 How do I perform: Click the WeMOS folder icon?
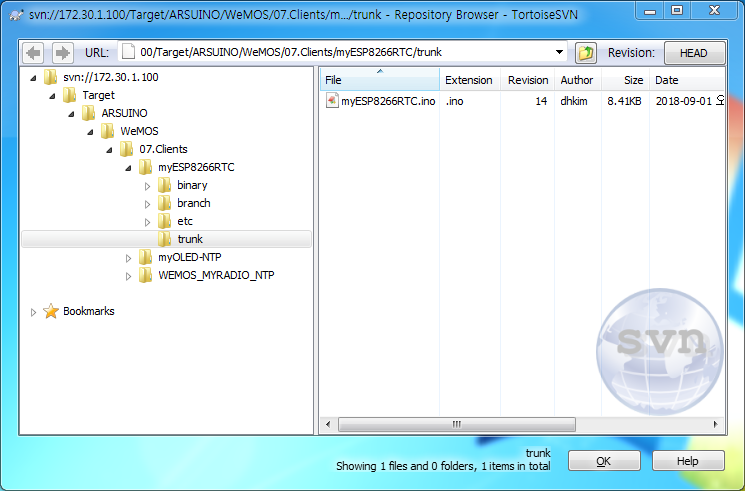107,131
